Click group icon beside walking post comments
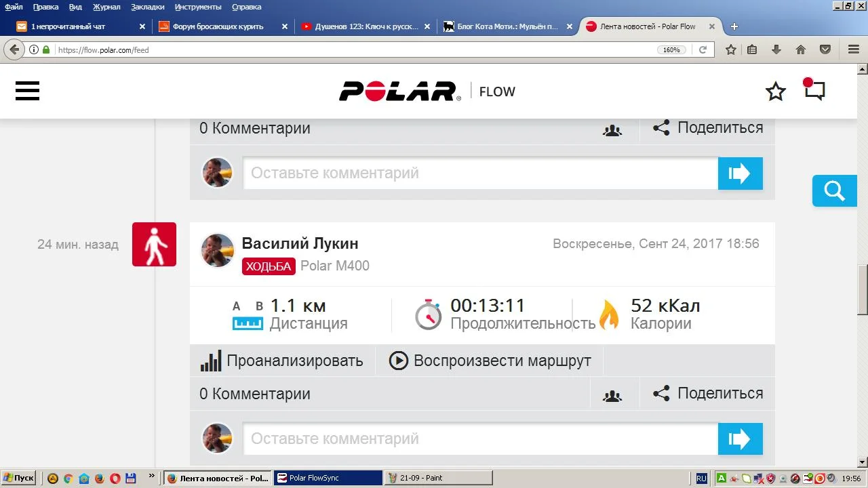The height and width of the screenshot is (488, 868). point(612,396)
